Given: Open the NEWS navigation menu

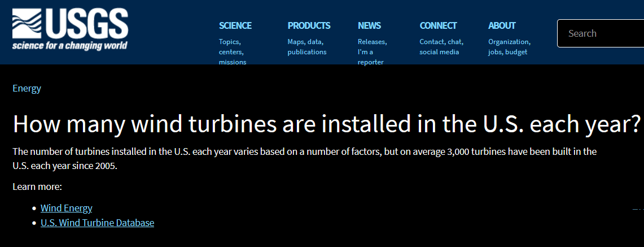Looking at the screenshot, I should [369, 25].
